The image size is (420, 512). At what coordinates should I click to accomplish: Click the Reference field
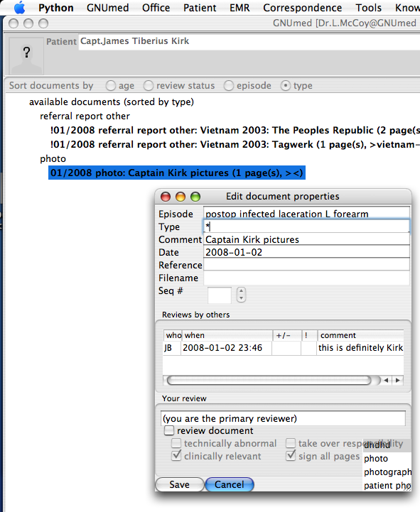pos(306,265)
